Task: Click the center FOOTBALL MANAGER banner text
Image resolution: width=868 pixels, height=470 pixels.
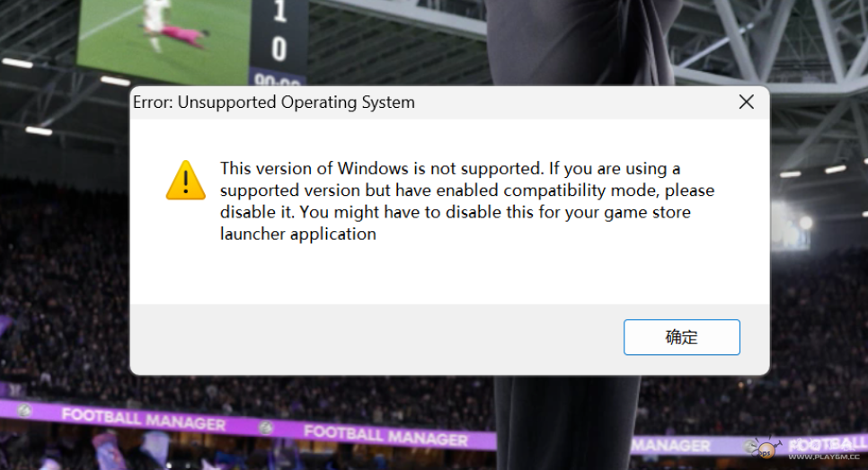Action: point(385,435)
